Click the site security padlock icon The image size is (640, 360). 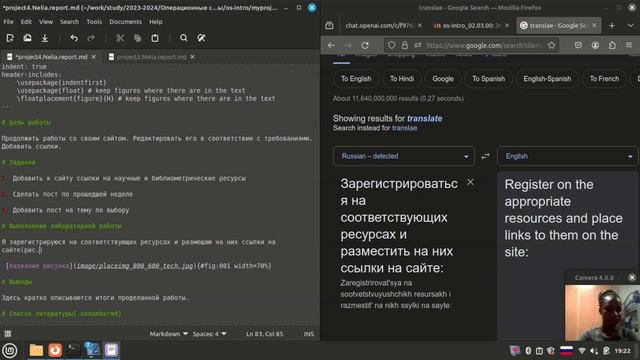[404, 45]
